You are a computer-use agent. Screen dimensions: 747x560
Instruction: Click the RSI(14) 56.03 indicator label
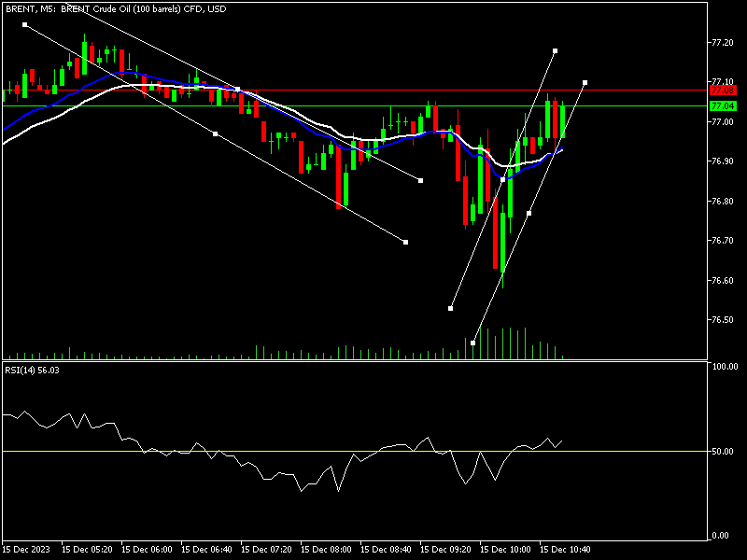[33, 371]
